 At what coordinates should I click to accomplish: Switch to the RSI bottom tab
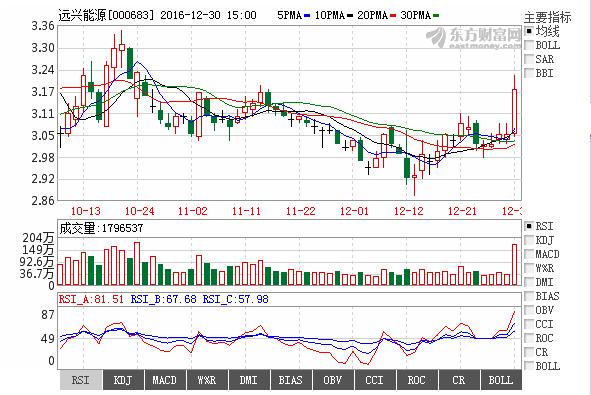[81, 380]
